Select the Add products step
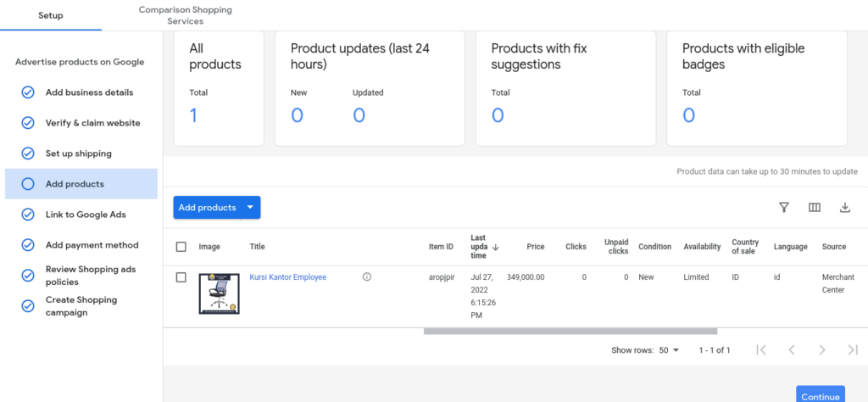This screenshot has width=868, height=402. click(81, 184)
